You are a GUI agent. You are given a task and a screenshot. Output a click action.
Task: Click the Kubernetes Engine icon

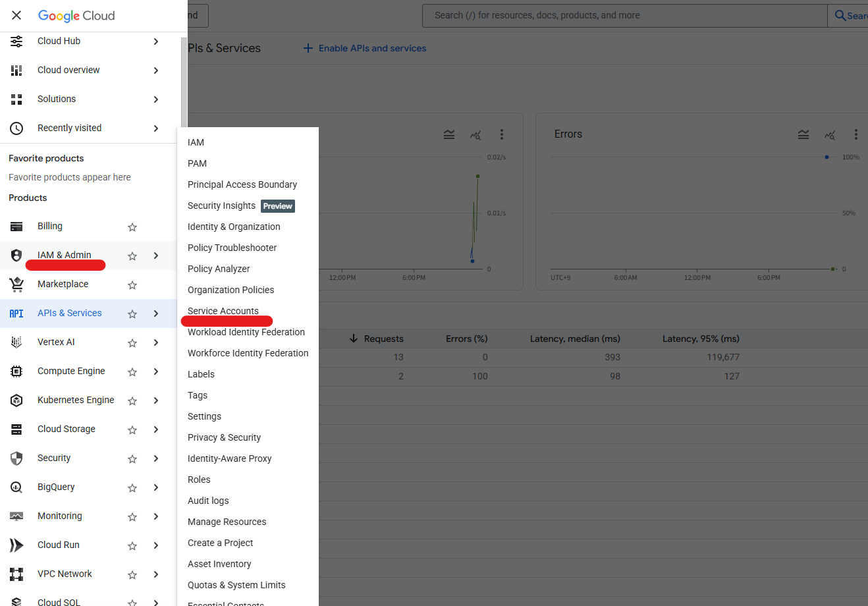pos(16,400)
